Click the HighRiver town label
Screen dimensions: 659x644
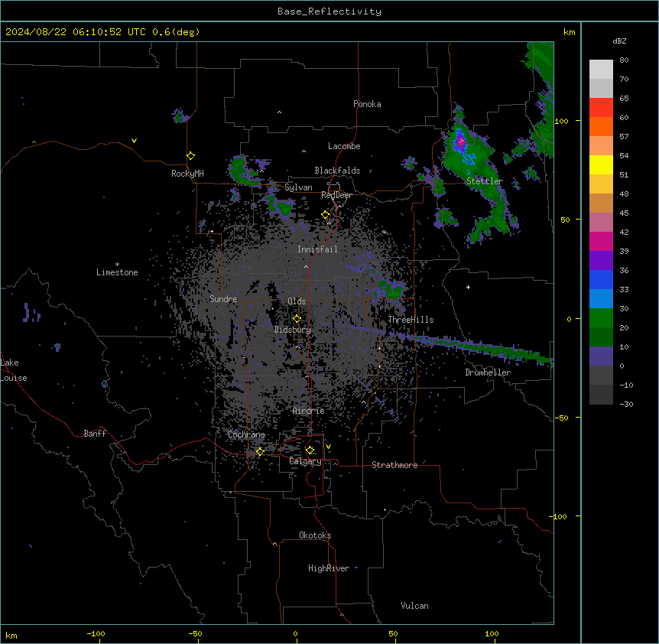click(329, 568)
